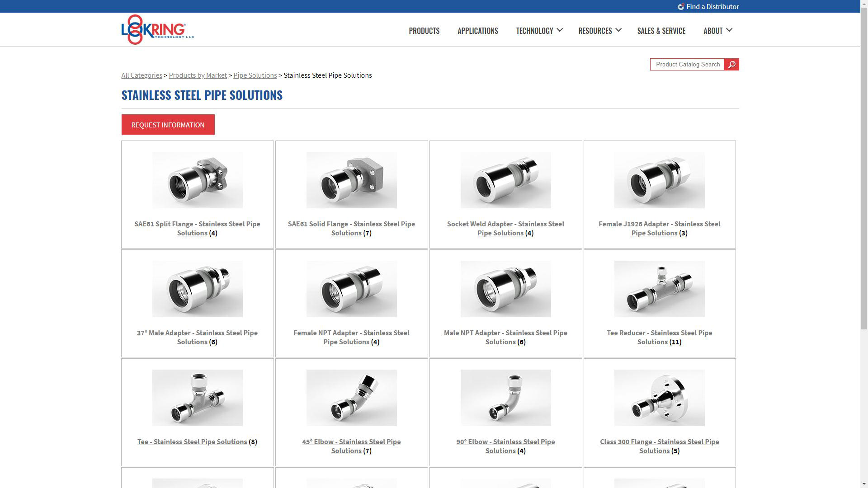Open the Tee Reducer product image
Viewport: 868px width, 488px height.
(659, 289)
